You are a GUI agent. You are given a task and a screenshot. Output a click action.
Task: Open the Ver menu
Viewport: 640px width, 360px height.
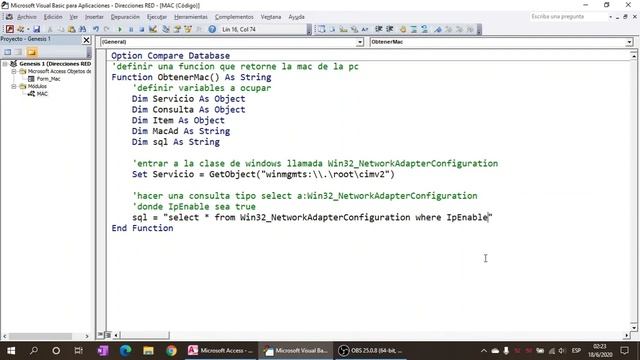click(x=73, y=17)
